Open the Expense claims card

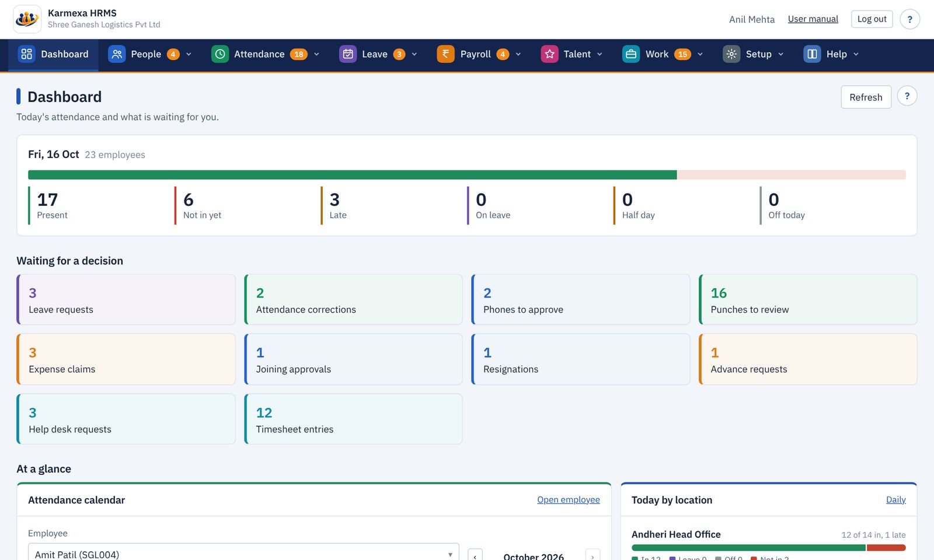point(126,359)
